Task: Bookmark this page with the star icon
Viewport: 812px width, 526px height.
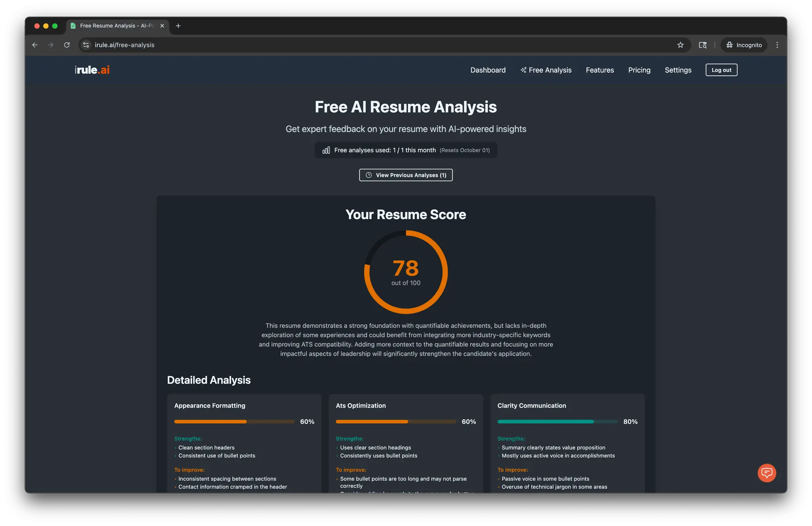Action: point(680,45)
